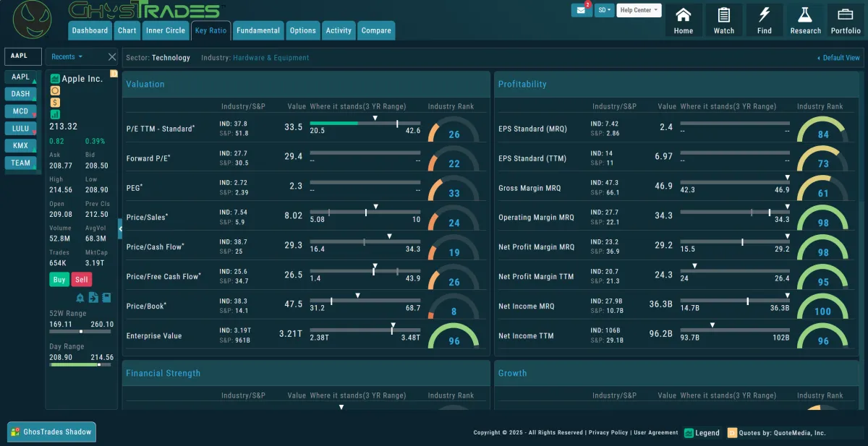Click the orange dollar sign icon

55,103
